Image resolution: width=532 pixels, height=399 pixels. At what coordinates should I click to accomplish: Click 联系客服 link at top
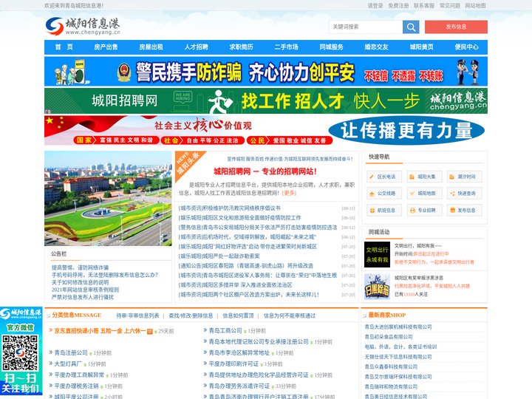pos(424,6)
